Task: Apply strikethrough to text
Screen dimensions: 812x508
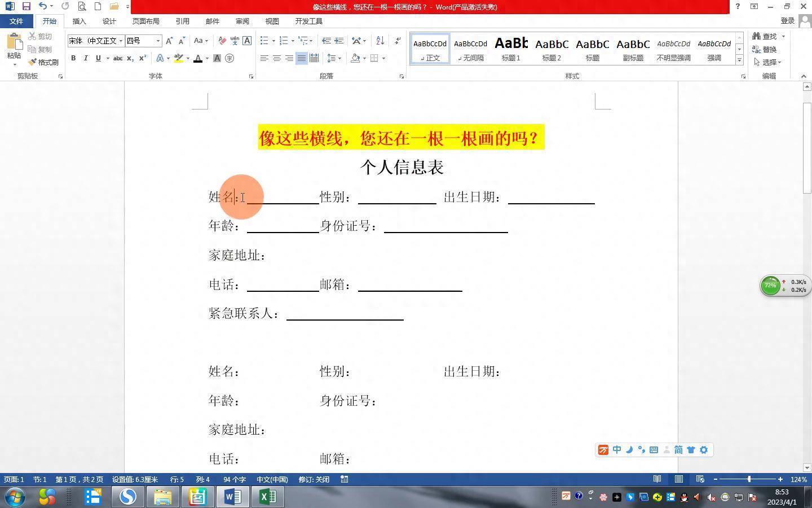Action: 118,58
